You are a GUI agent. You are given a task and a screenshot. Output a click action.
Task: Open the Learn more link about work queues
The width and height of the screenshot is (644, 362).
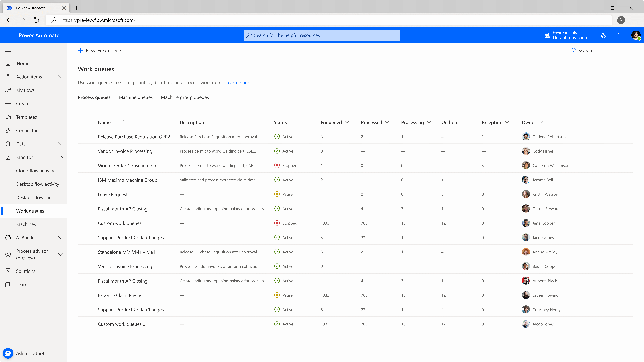(x=237, y=82)
